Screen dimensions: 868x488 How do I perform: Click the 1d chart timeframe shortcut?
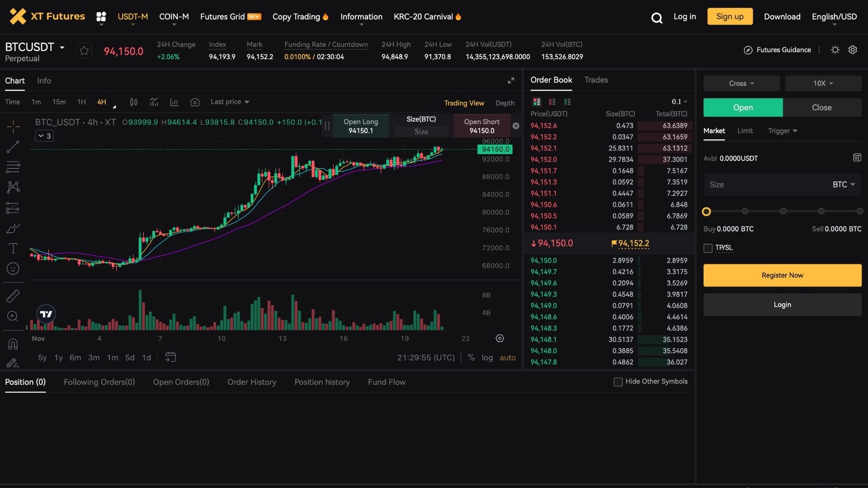pos(146,357)
